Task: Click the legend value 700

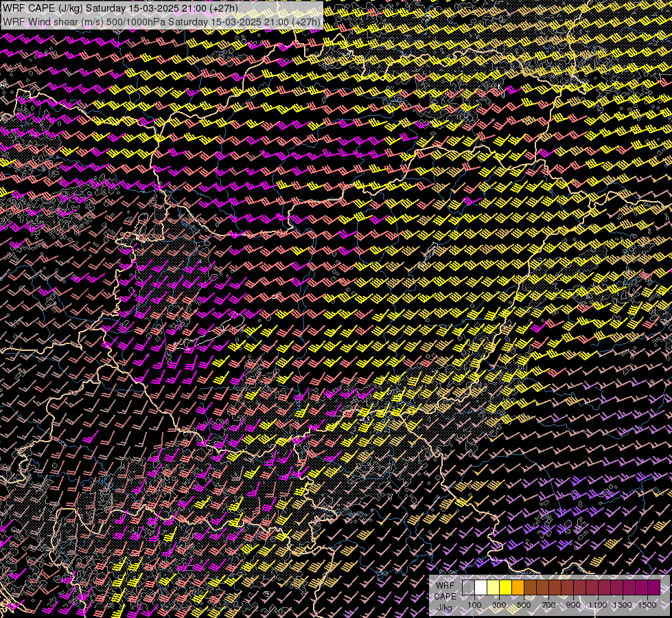Action: pyautogui.click(x=548, y=605)
